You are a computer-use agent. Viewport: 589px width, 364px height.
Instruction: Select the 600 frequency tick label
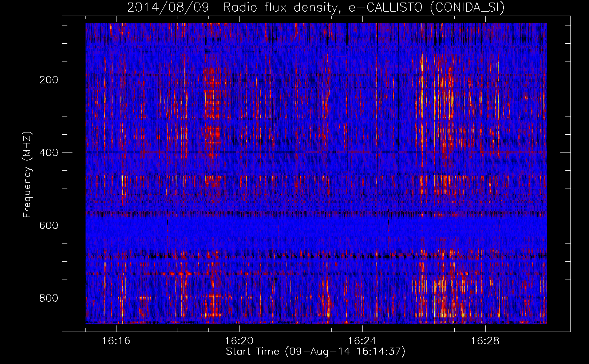tap(48, 225)
